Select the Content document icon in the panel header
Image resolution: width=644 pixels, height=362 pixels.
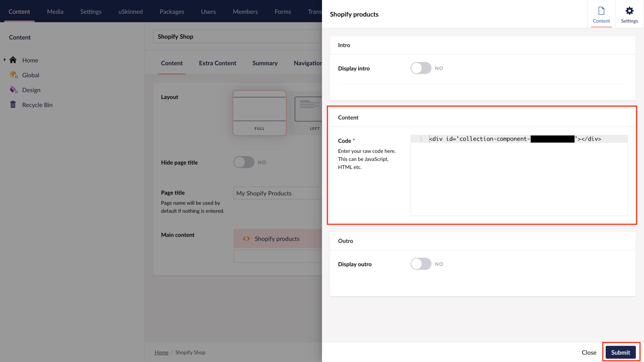coord(601,14)
